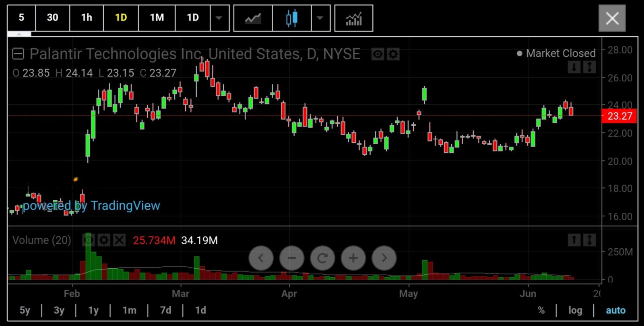Set date range to 1y
644x326 pixels.
click(x=93, y=310)
